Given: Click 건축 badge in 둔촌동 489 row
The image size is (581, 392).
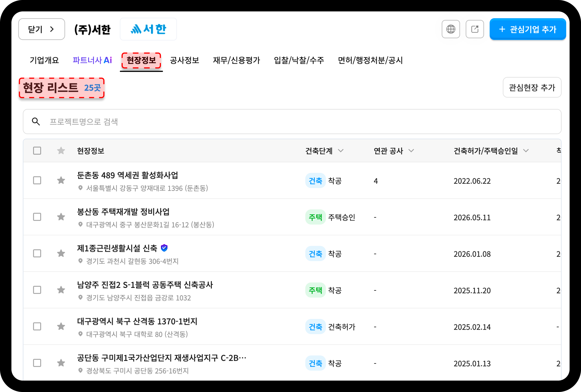Looking at the screenshot, I should pyautogui.click(x=315, y=180).
